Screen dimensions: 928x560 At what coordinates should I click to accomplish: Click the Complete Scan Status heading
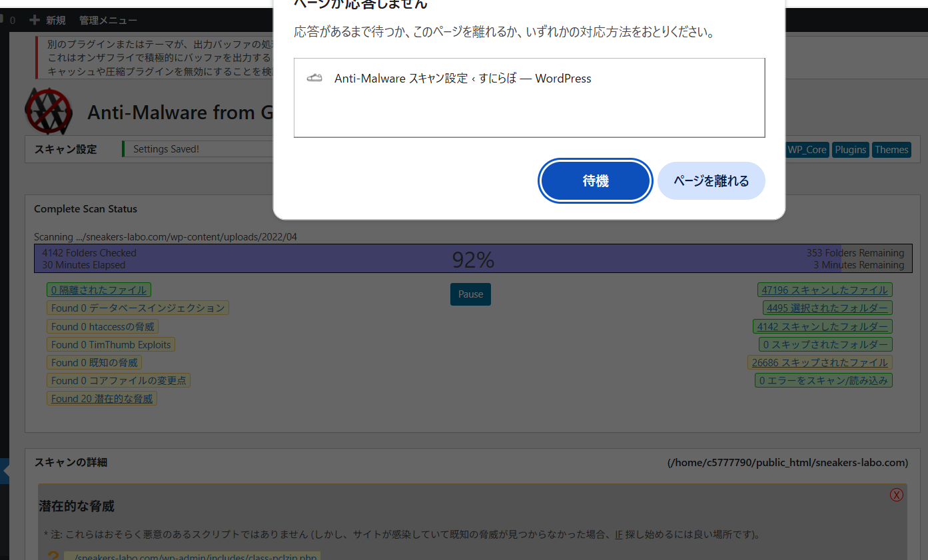click(x=85, y=208)
